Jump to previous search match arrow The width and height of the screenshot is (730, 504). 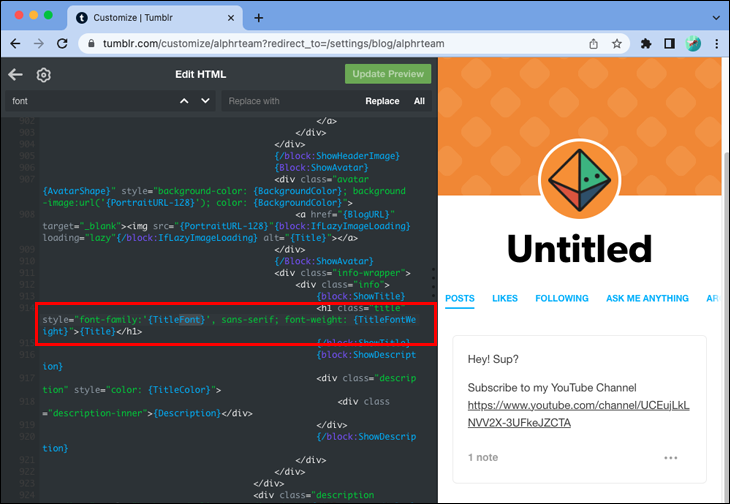184,101
